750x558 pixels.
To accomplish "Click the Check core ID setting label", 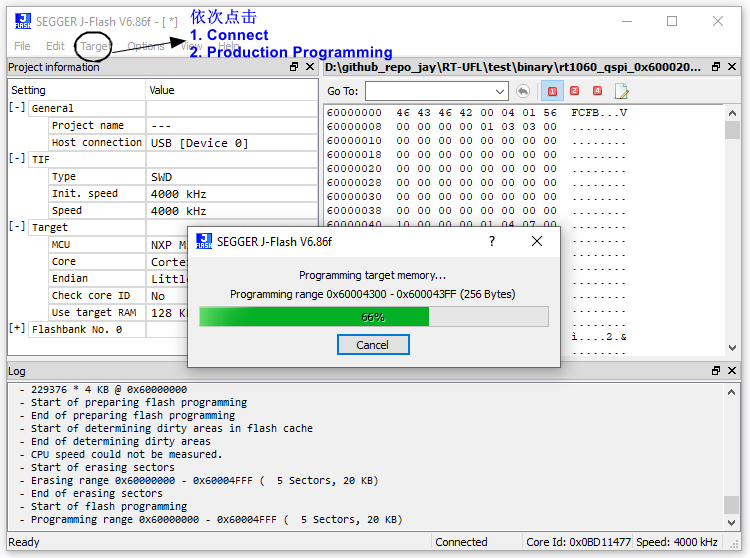I will [90, 295].
